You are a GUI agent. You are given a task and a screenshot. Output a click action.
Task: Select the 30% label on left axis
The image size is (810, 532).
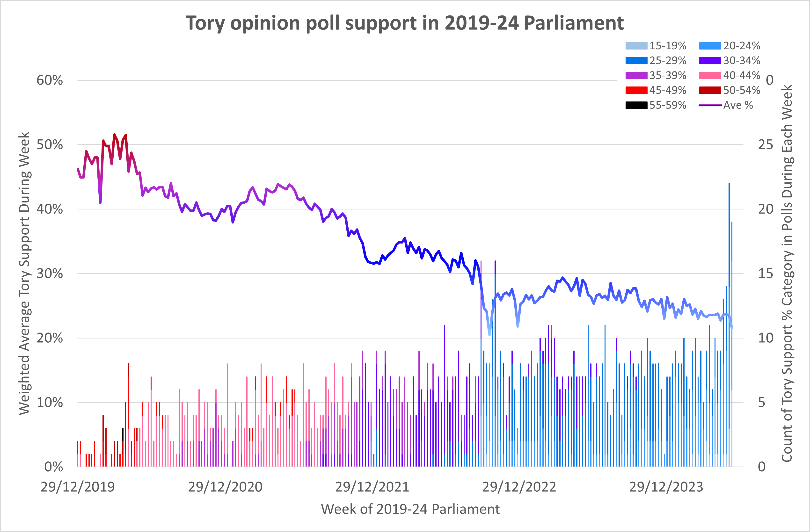point(50,273)
